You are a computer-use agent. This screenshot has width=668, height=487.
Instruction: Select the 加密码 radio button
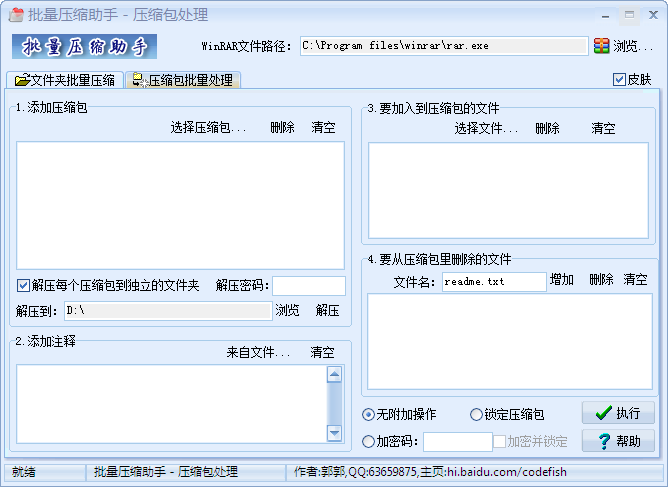tap(368, 441)
